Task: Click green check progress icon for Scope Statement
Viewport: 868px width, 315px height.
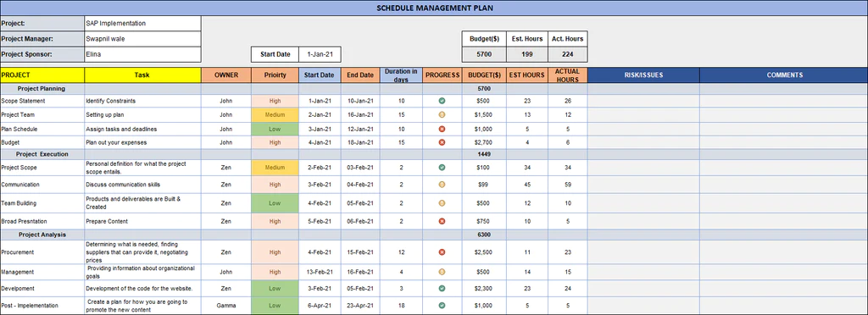Action: [x=442, y=101]
